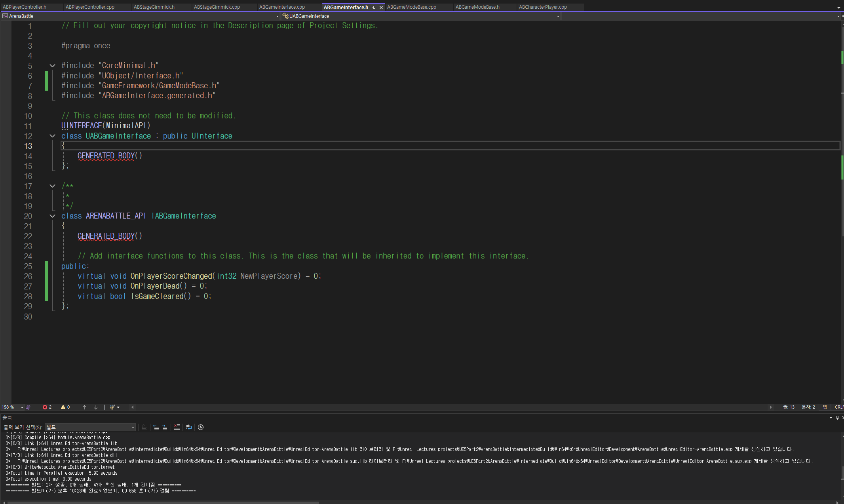Screen dimensions: 844x504
Task: Click the character 2 column indicator
Action: (808, 407)
